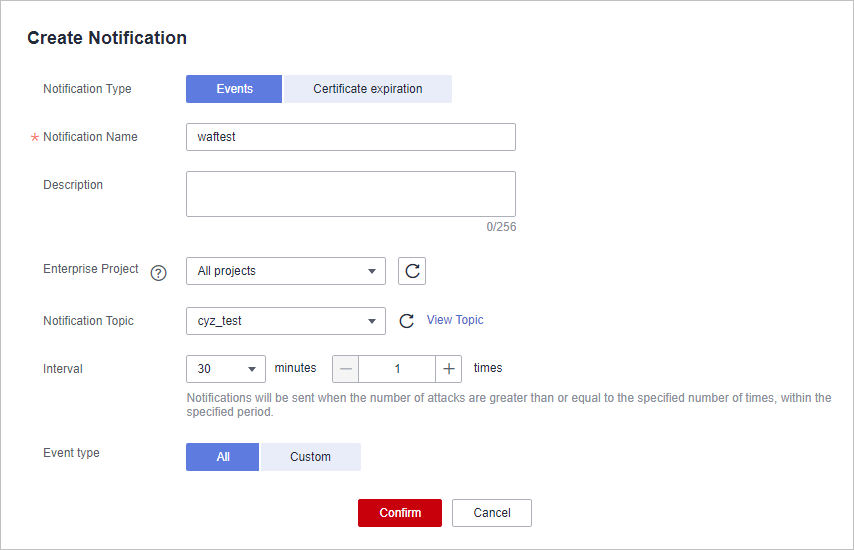Decrease attack times with minus button
This screenshot has height=550, width=854.
tap(346, 369)
